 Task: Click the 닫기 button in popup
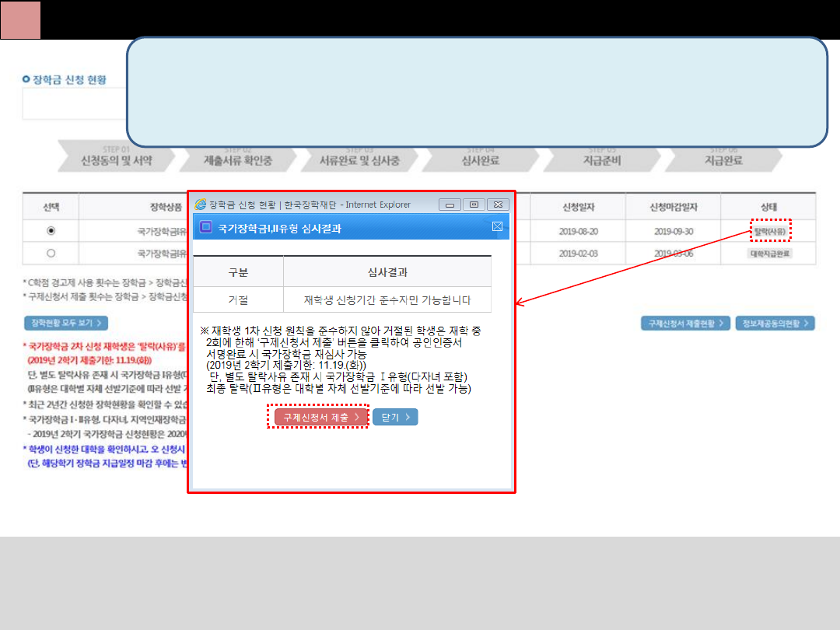395,418
